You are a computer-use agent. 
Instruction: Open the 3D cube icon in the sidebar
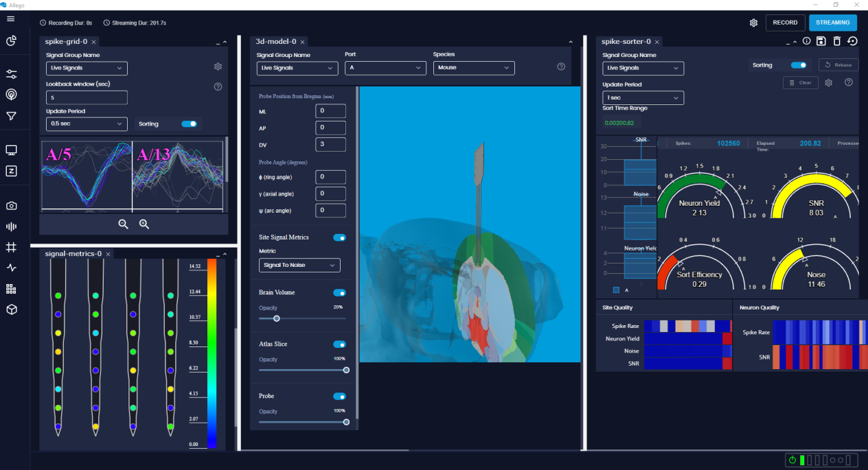click(x=11, y=309)
